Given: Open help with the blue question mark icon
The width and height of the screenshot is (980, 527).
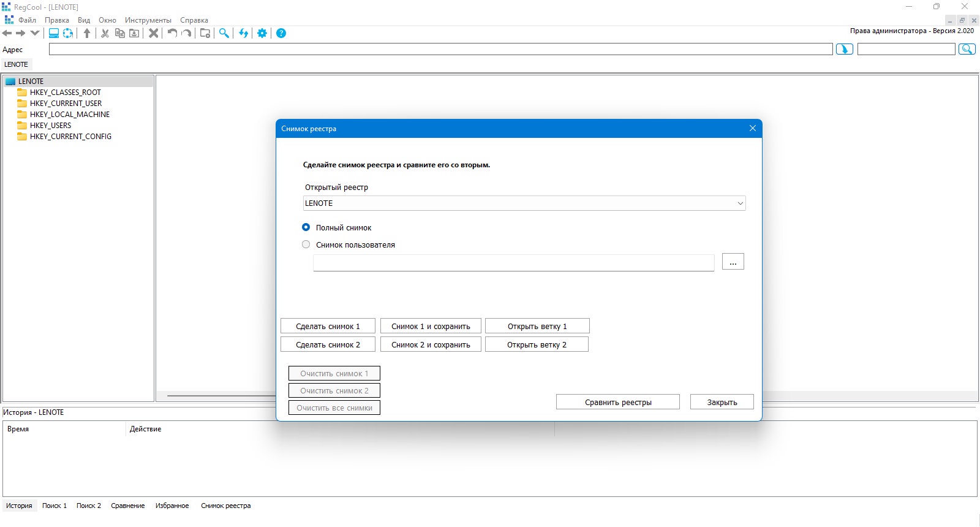Looking at the screenshot, I should coord(281,33).
